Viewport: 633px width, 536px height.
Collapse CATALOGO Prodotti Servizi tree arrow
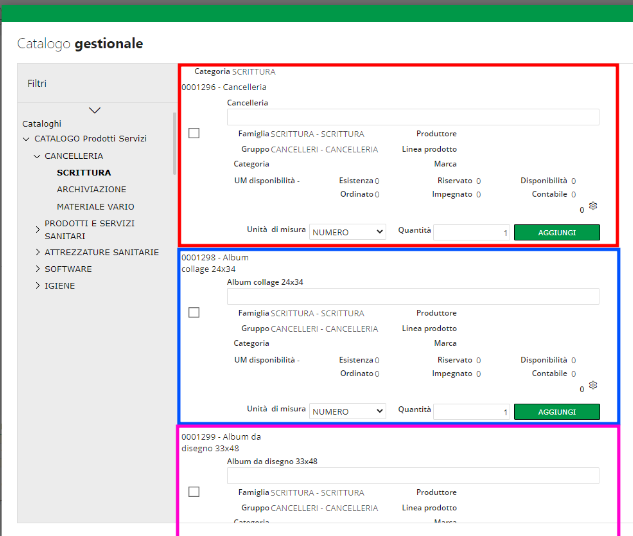(26, 140)
